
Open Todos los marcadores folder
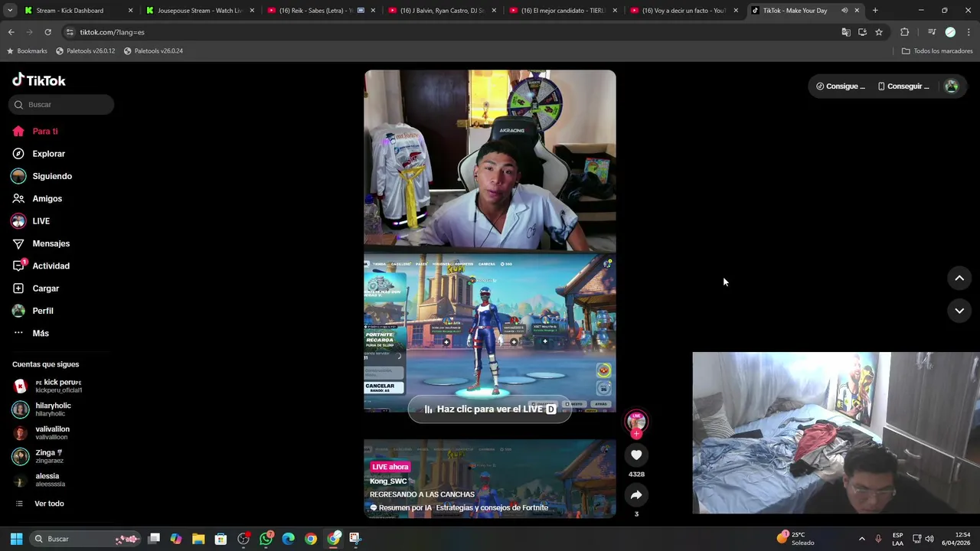click(937, 51)
